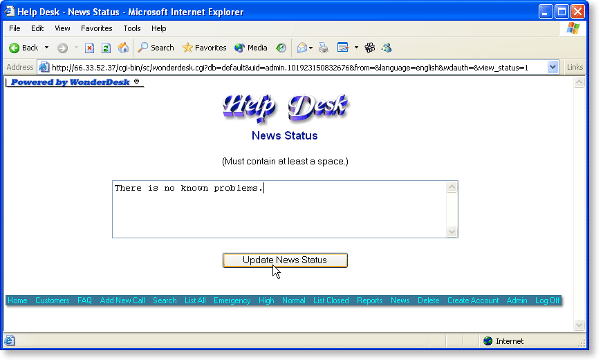Click the Stop loading icon
Screen dimensions: 603x364
pos(90,48)
